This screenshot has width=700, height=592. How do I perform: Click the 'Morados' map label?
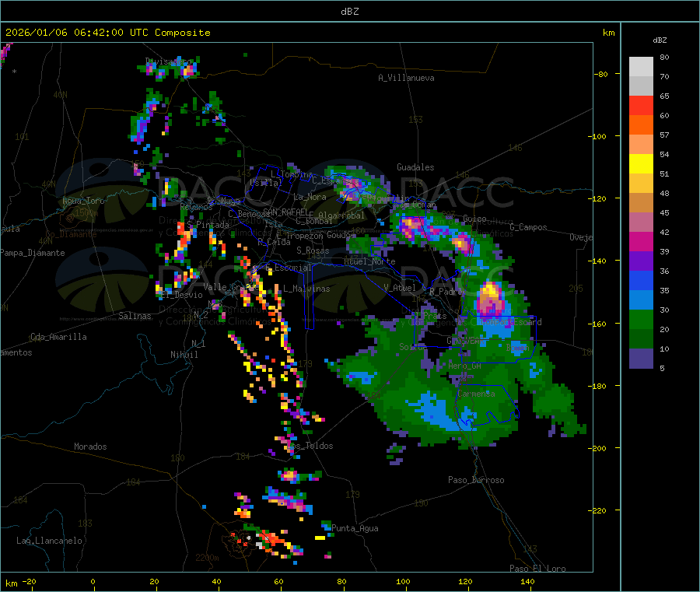[90, 447]
